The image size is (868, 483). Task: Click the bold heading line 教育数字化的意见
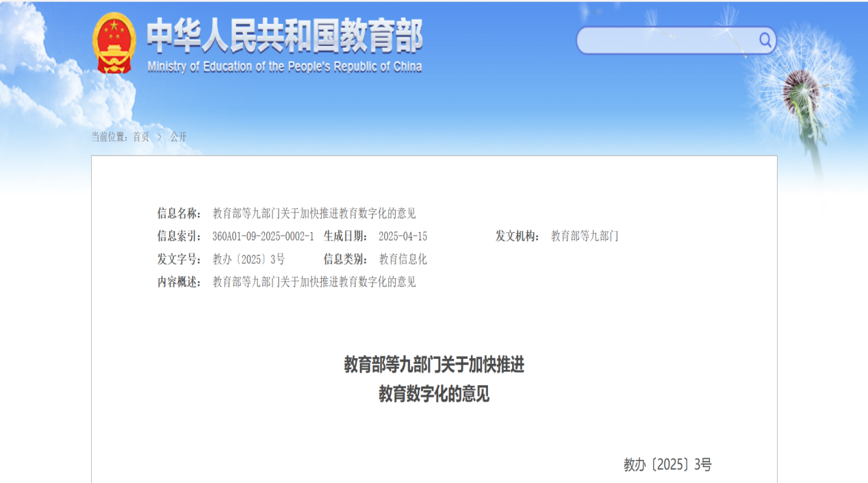434,395
